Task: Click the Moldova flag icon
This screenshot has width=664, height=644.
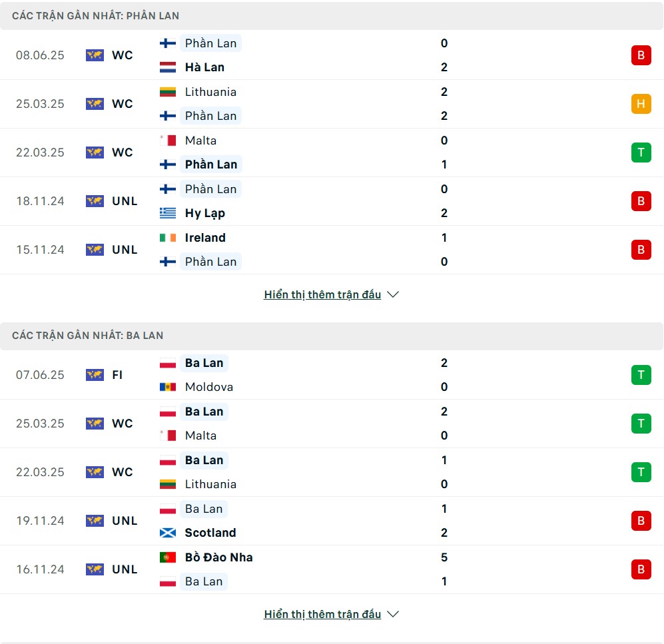Action: click(x=168, y=387)
